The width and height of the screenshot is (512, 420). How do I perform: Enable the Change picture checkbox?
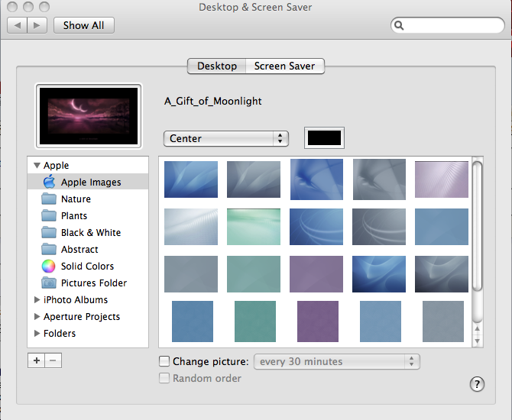164,361
